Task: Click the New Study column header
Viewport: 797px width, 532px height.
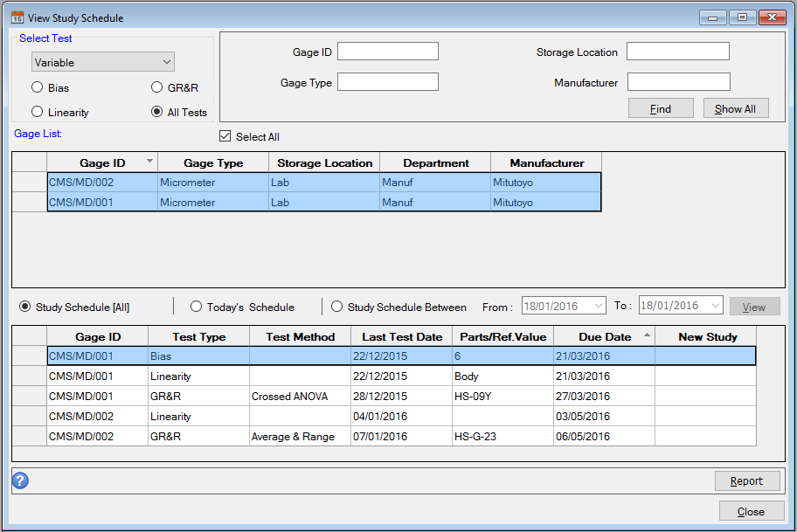Action: tap(706, 337)
